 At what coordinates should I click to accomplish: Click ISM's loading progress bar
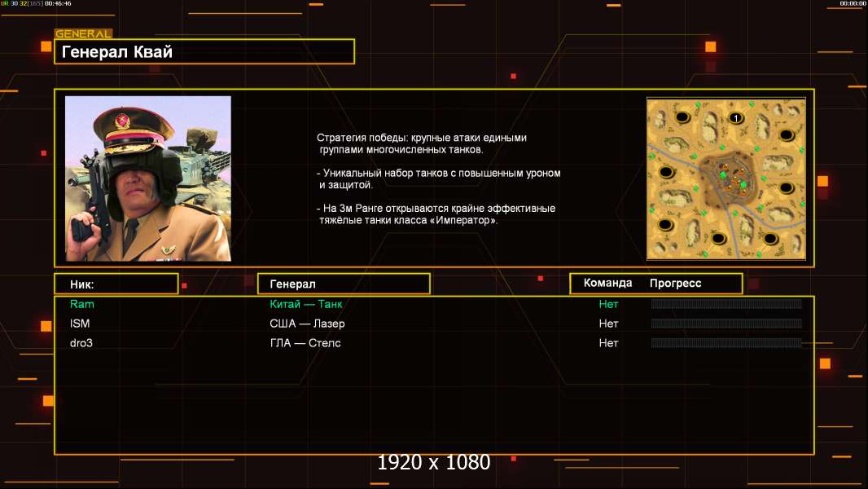726,323
